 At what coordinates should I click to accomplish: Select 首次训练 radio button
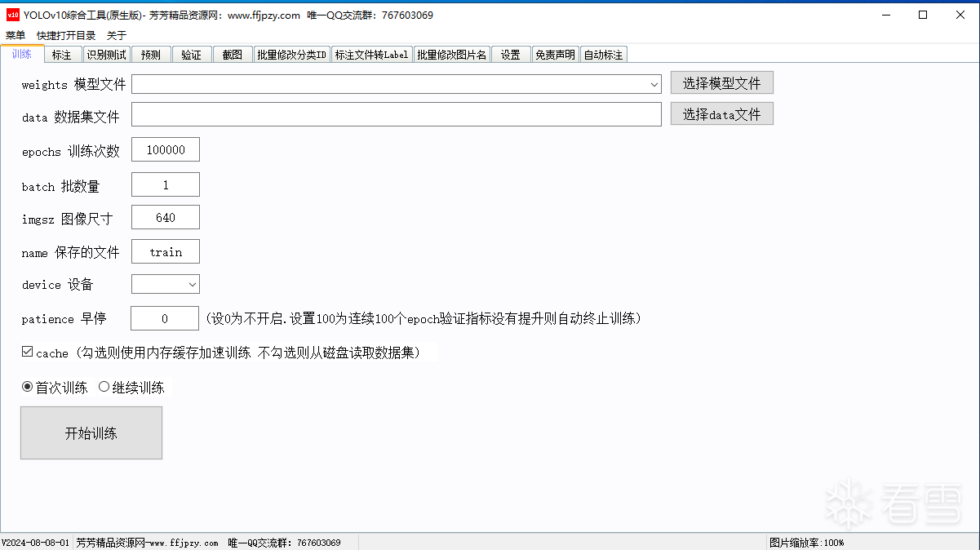click(28, 387)
